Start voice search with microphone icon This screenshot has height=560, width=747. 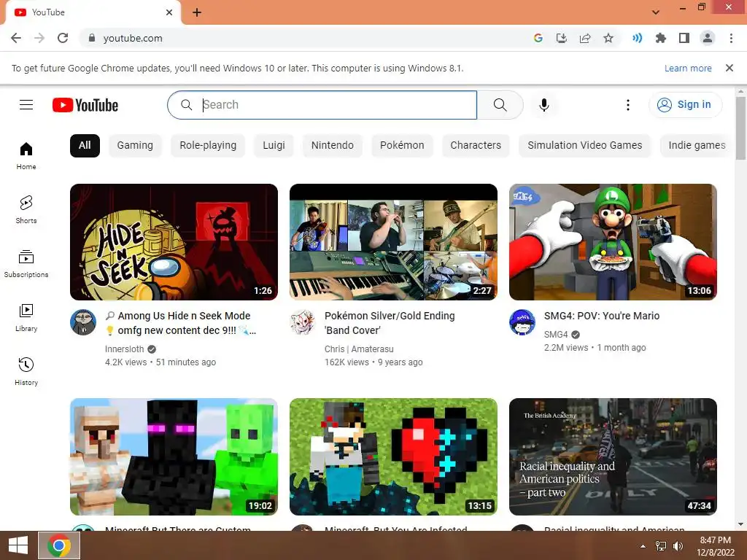(544, 105)
